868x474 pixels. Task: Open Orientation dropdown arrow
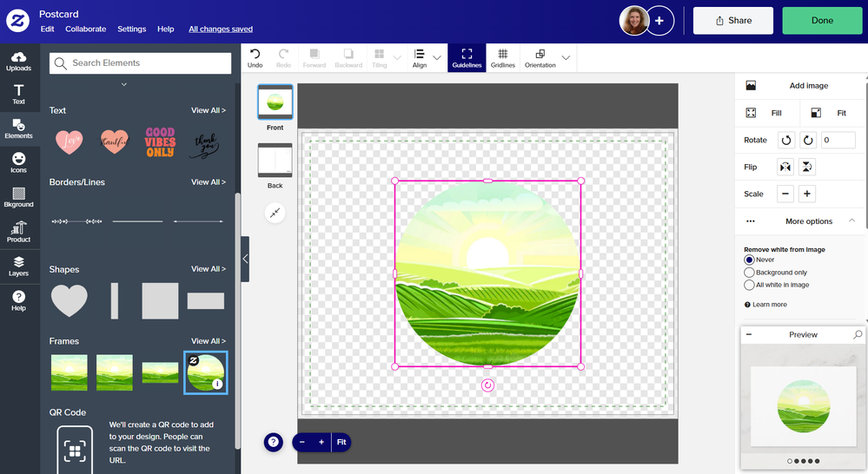coord(566,58)
